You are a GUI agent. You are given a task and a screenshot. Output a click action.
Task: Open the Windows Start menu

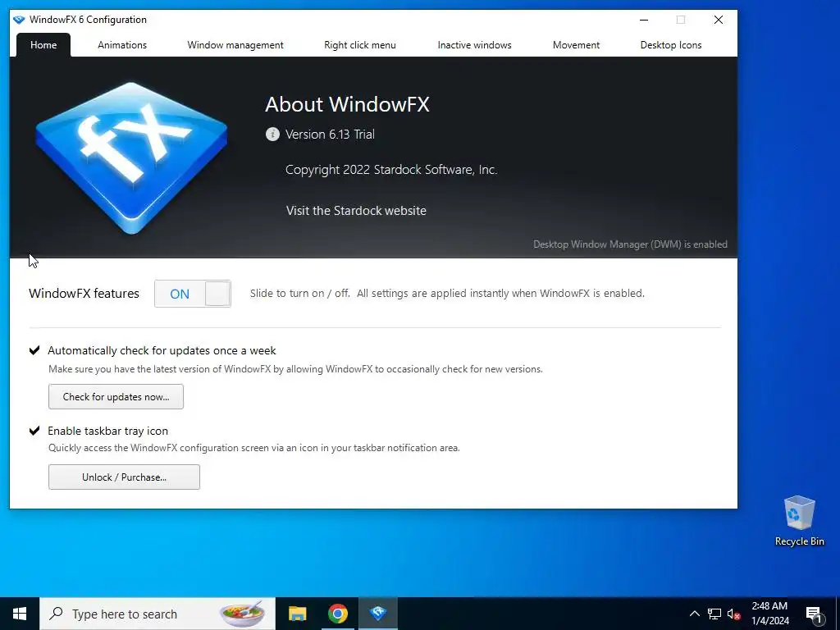[20, 614]
